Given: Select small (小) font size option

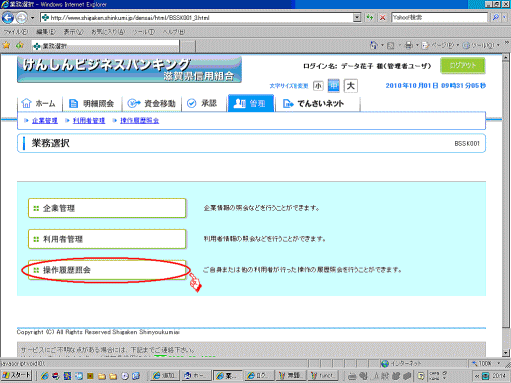Looking at the screenshot, I should pyautogui.click(x=318, y=86).
